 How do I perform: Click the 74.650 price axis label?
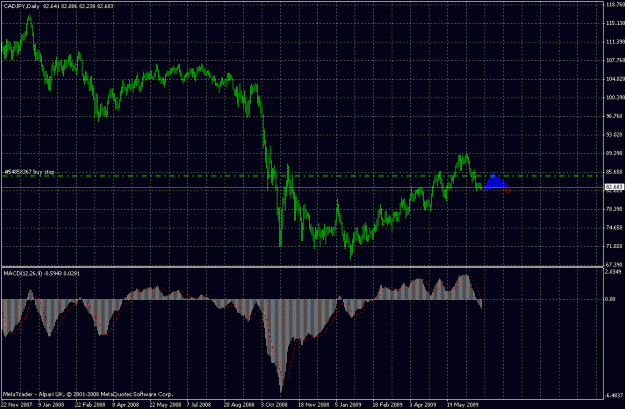tap(615, 228)
